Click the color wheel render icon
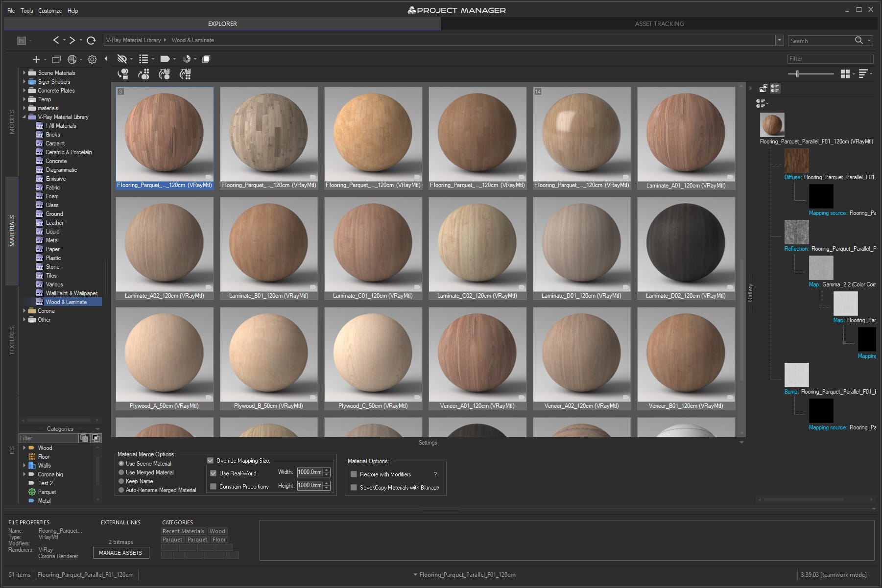 [187, 59]
